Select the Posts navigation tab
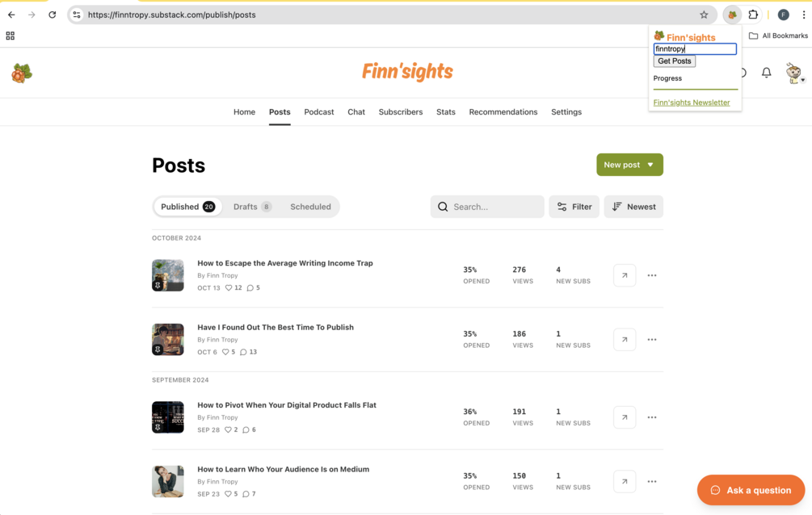The width and height of the screenshot is (812, 515). pyautogui.click(x=280, y=112)
